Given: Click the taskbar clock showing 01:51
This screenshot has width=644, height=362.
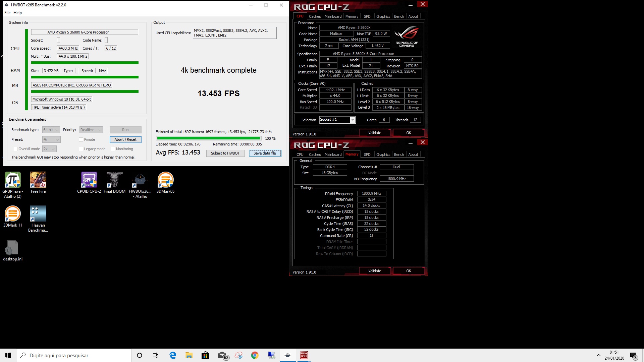Looking at the screenshot, I should pyautogui.click(x=614, y=355).
